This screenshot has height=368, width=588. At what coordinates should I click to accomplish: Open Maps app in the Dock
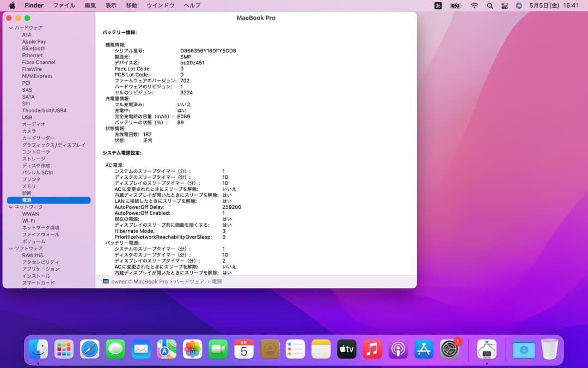pos(167,349)
